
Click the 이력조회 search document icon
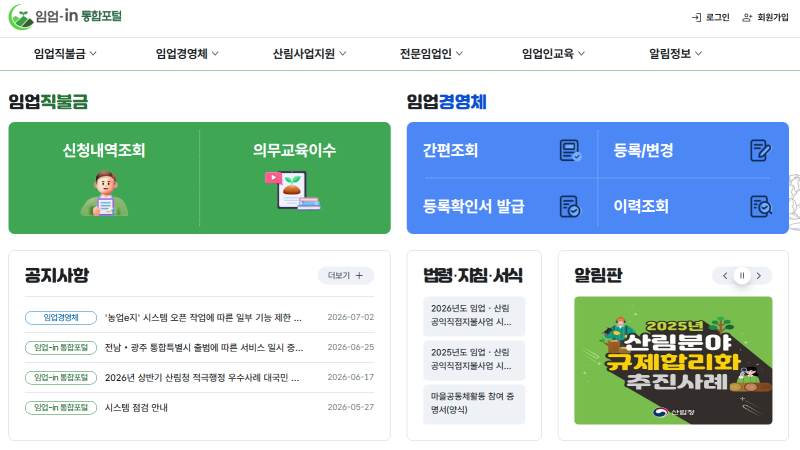(x=761, y=207)
